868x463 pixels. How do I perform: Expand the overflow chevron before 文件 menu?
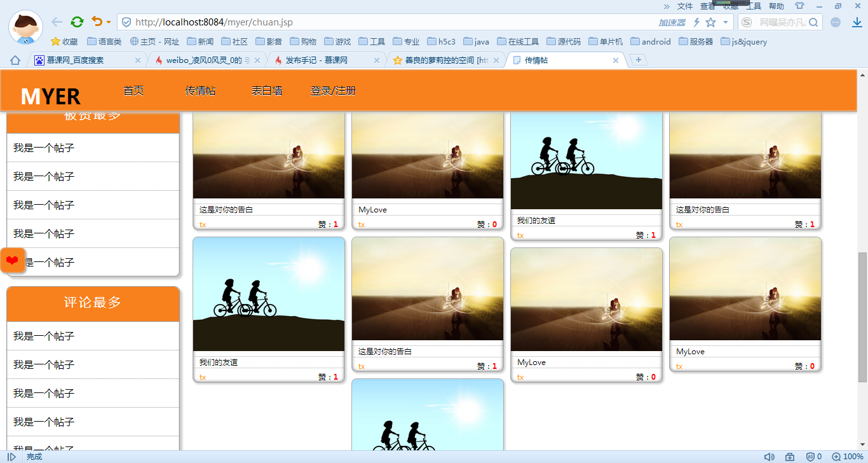[667, 6]
